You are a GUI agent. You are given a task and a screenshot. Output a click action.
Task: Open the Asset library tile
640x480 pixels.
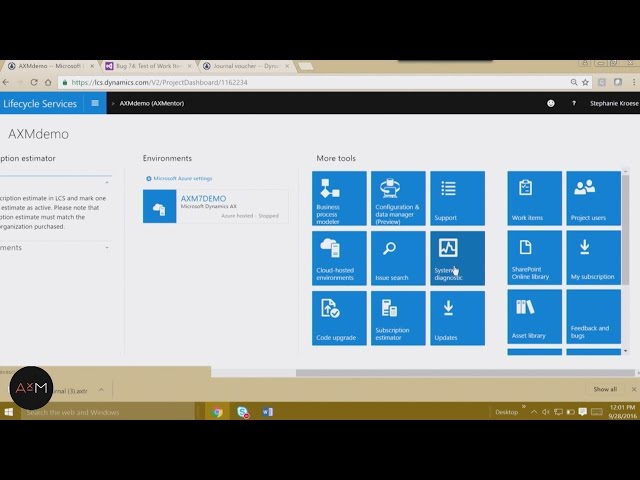coord(534,317)
